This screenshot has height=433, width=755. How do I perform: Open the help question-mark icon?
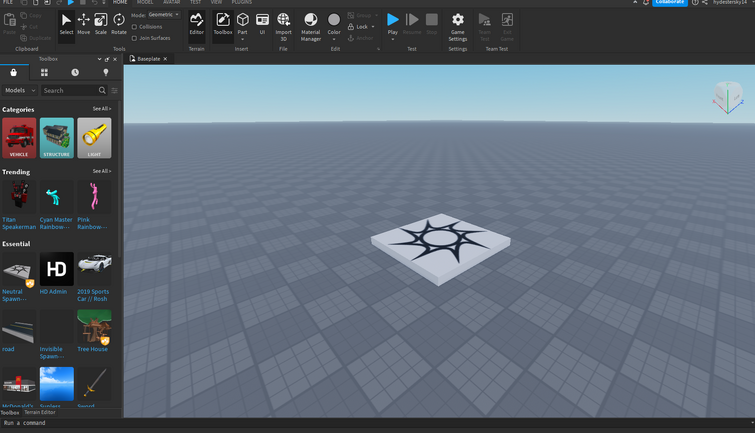click(x=695, y=2)
